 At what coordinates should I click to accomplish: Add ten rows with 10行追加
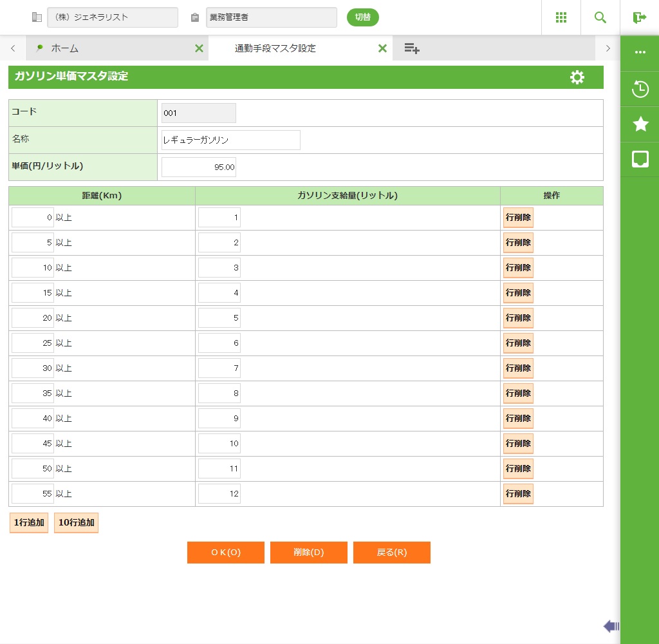[76, 523]
